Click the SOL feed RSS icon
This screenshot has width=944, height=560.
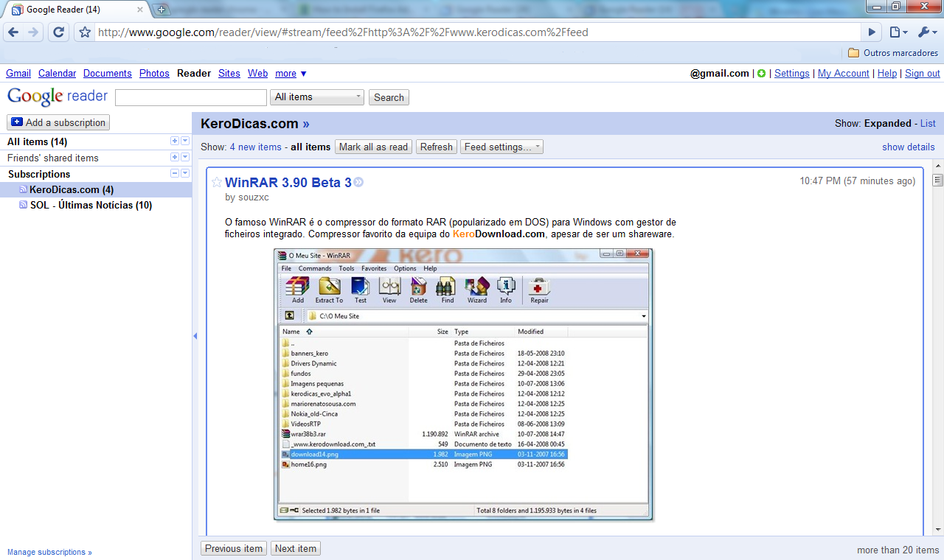(x=24, y=205)
